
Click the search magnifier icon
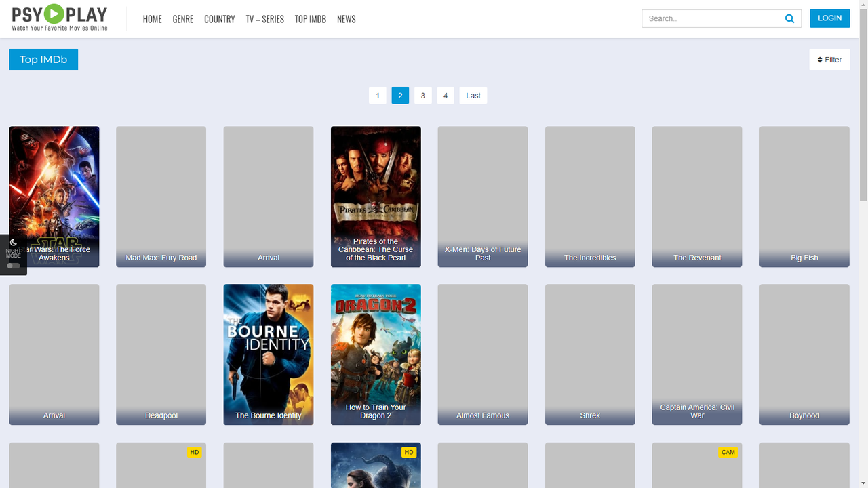coord(789,19)
